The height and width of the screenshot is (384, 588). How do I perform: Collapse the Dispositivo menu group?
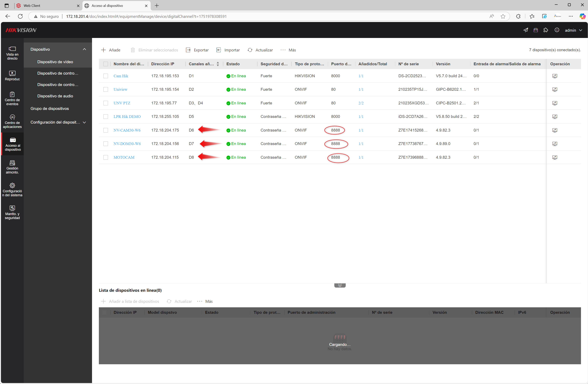point(58,49)
